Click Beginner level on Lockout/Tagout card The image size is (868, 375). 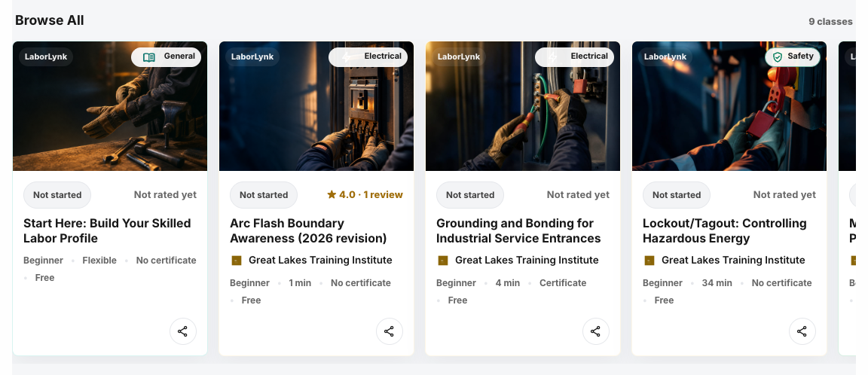pos(662,283)
